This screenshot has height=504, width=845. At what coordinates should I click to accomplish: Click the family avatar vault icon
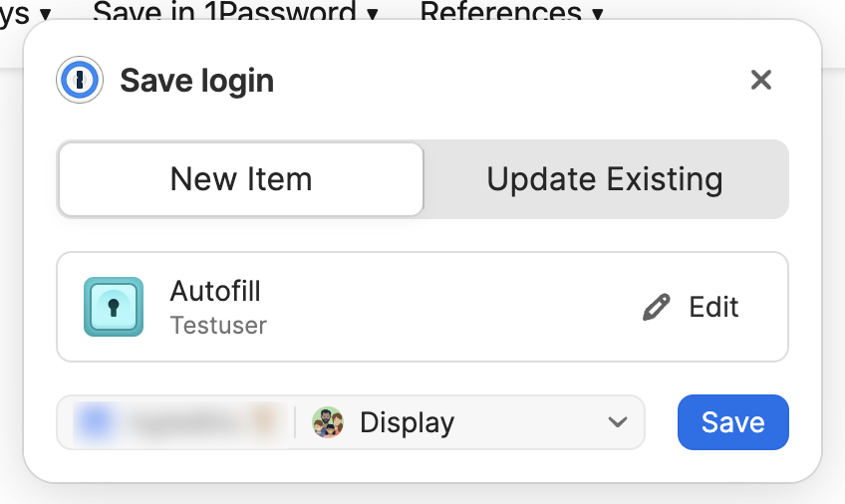328,422
